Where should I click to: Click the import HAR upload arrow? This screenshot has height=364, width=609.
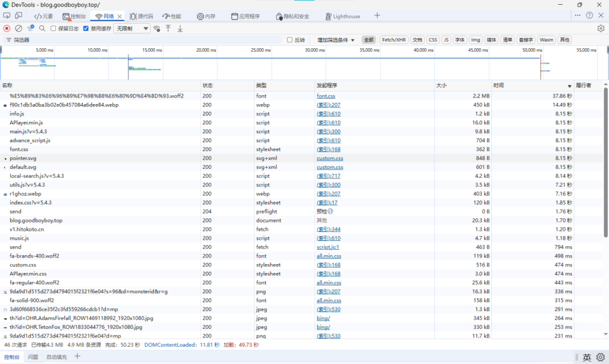pyautogui.click(x=168, y=28)
